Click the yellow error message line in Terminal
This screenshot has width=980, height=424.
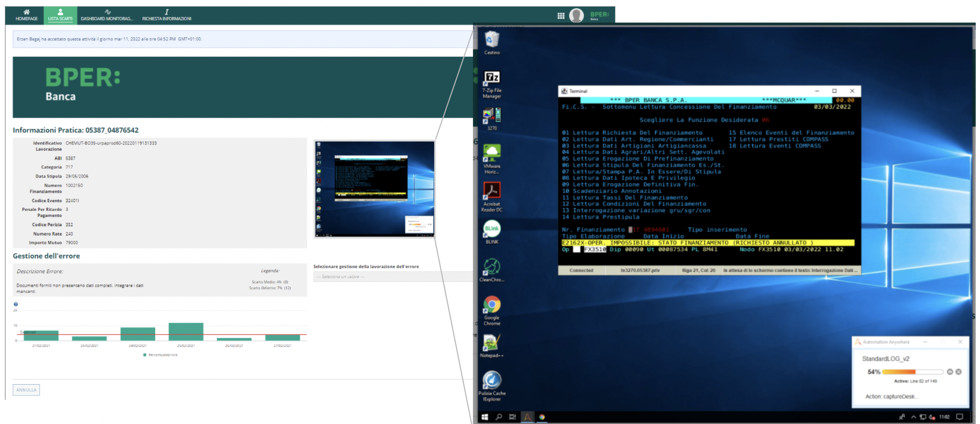(x=708, y=243)
